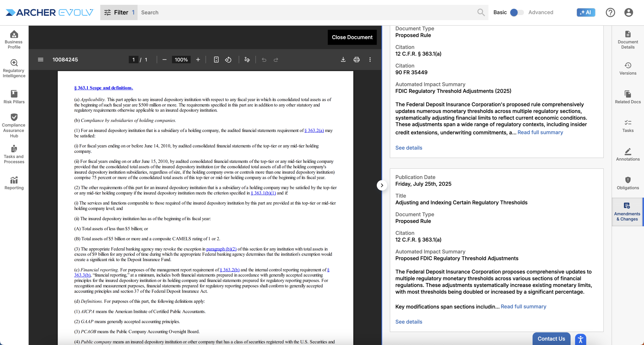The width and height of the screenshot is (644, 345).
Task: Open the help question mark icon
Action: coord(610,12)
